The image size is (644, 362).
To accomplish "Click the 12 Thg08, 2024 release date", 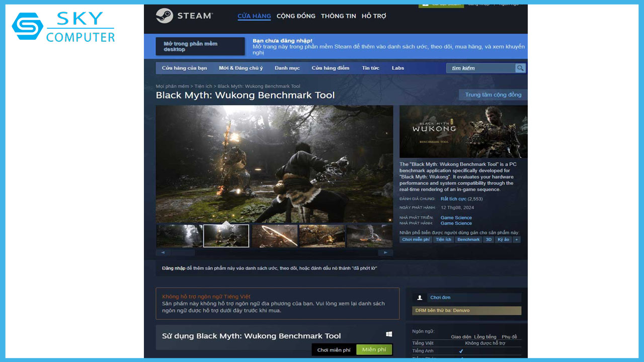I will 457,208.
